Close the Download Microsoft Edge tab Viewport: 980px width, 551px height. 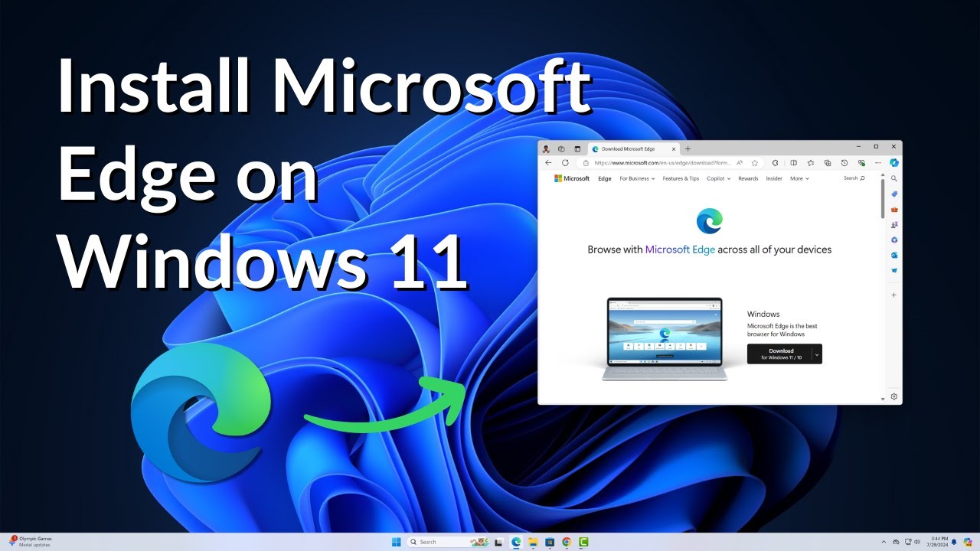(x=674, y=149)
